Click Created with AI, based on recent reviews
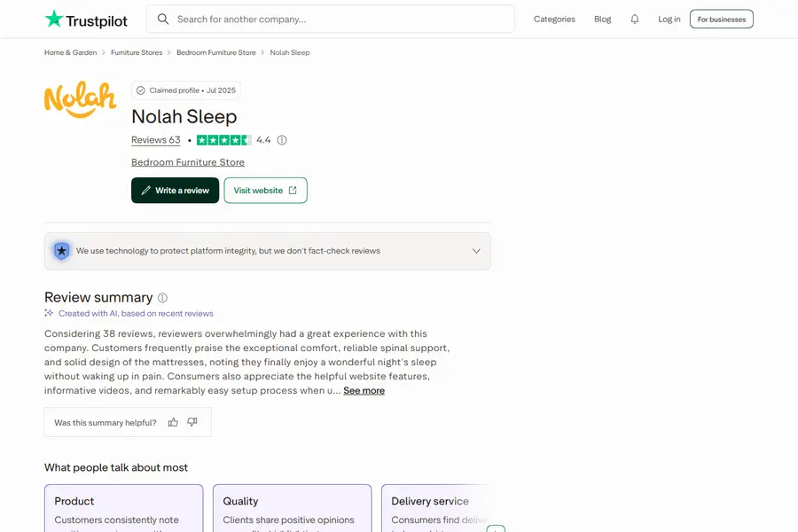The width and height of the screenshot is (798, 532). pyautogui.click(x=136, y=314)
